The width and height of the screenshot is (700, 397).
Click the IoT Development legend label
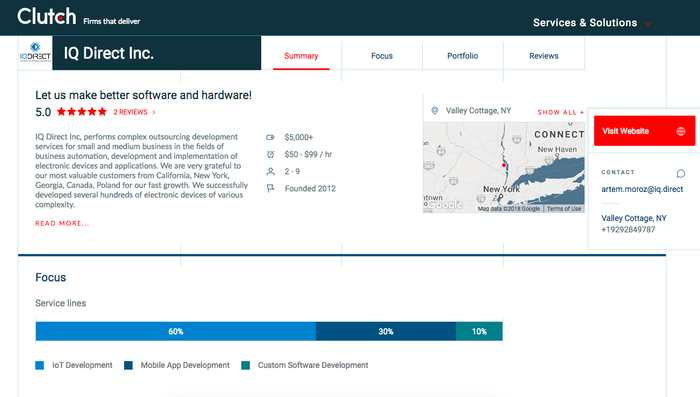click(x=82, y=365)
